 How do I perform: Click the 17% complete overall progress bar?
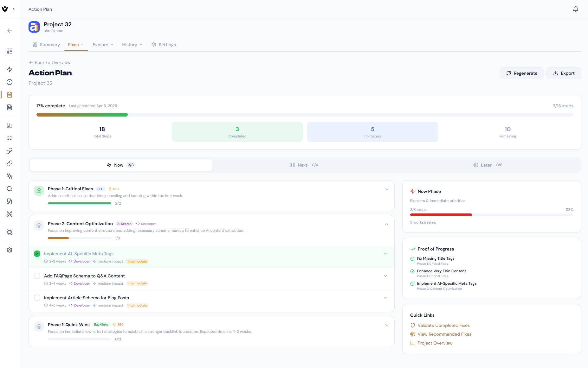point(305,115)
